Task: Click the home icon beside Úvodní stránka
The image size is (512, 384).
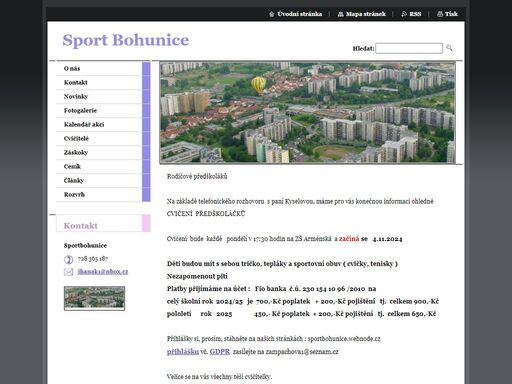Action: pyautogui.click(x=271, y=14)
